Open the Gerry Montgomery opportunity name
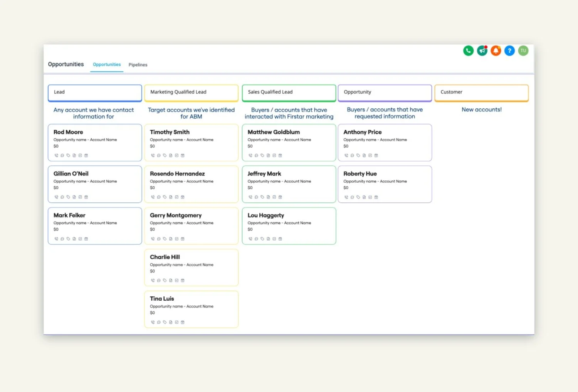 pos(176,215)
